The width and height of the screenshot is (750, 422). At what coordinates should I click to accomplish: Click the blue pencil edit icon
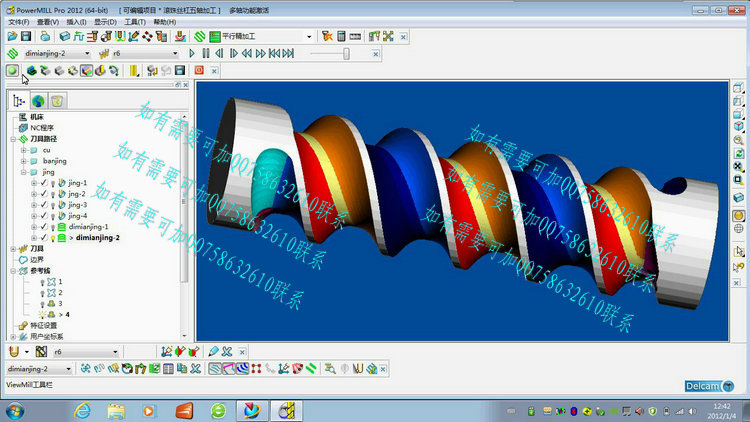(x=213, y=352)
